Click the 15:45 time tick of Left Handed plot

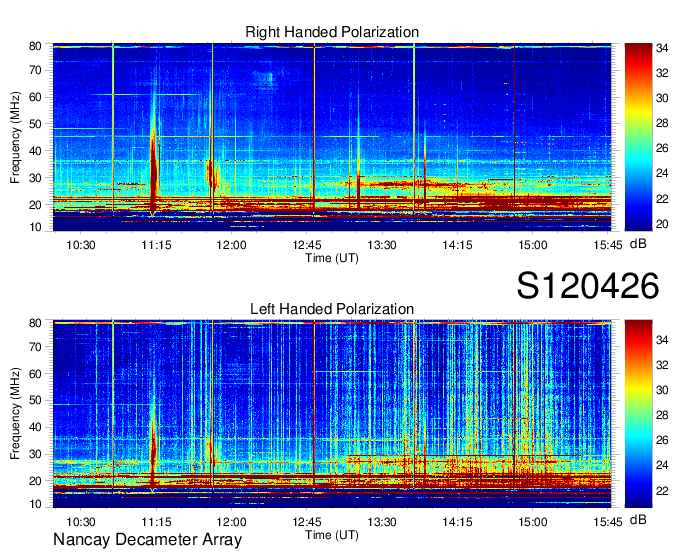[608, 522]
